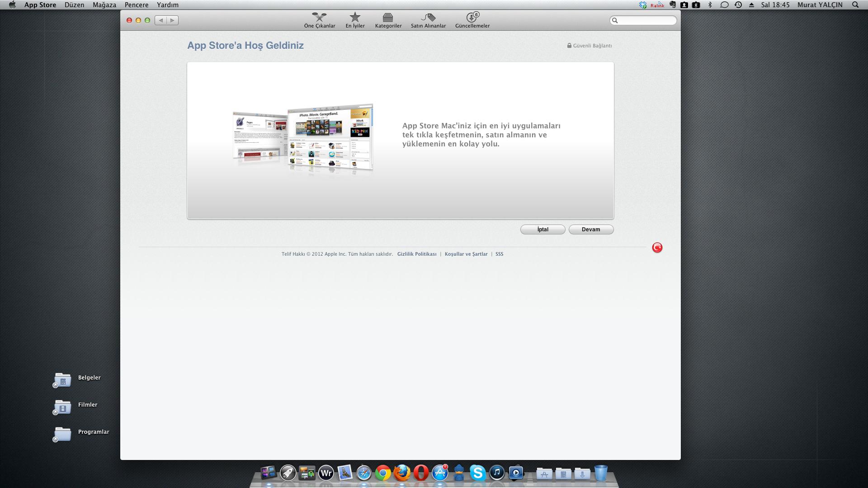Open the Gizlilik Politikası link

(417, 254)
